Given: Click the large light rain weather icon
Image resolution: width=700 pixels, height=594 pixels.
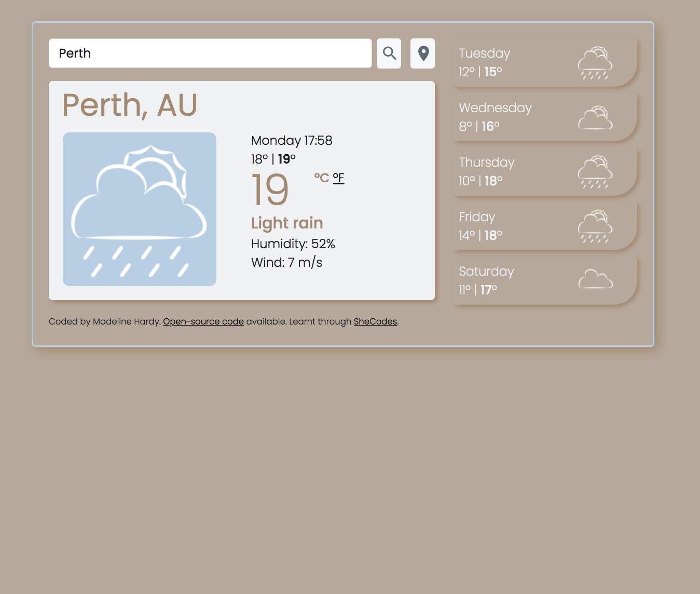Looking at the screenshot, I should 140,209.
